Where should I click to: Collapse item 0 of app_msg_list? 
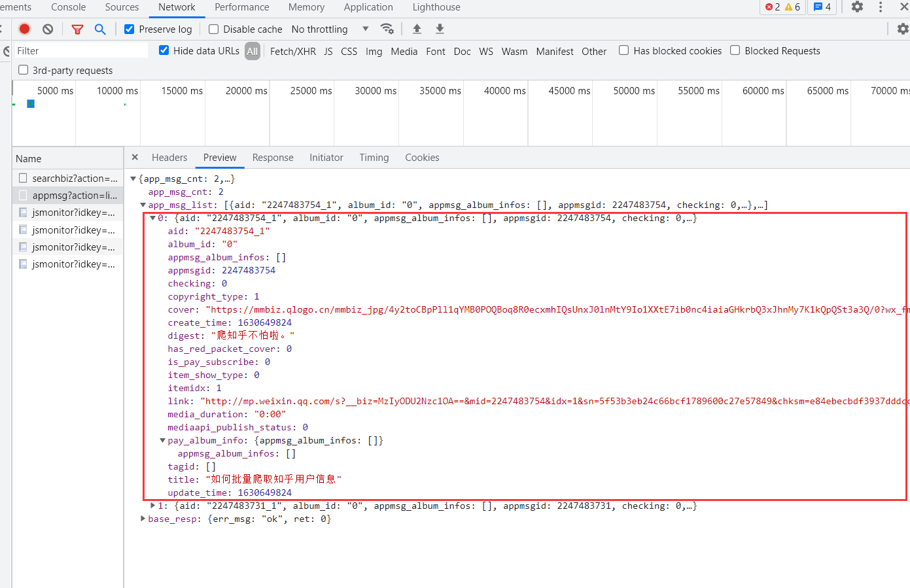(x=153, y=218)
